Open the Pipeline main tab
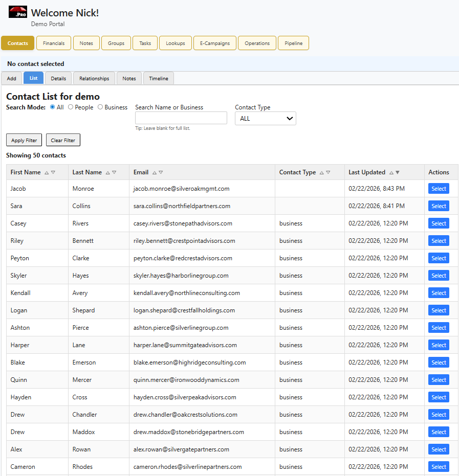Image resolution: width=459 pixels, height=476 pixels. [293, 43]
